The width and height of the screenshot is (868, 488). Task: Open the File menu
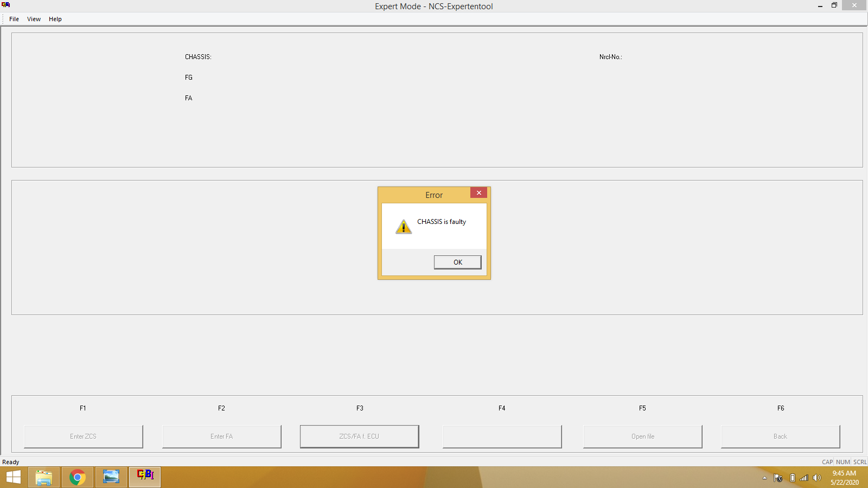(x=14, y=19)
